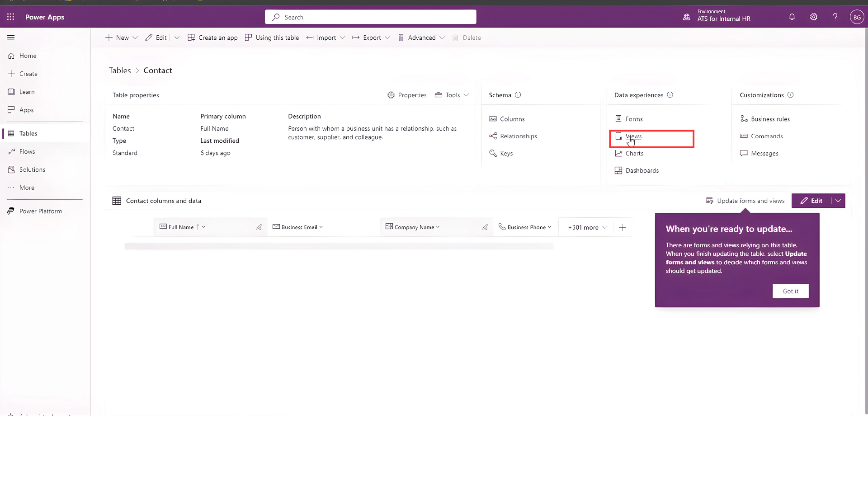Screen dimensions: 868x488
Task: Click the Company Name column edit icon
Action: (x=485, y=227)
